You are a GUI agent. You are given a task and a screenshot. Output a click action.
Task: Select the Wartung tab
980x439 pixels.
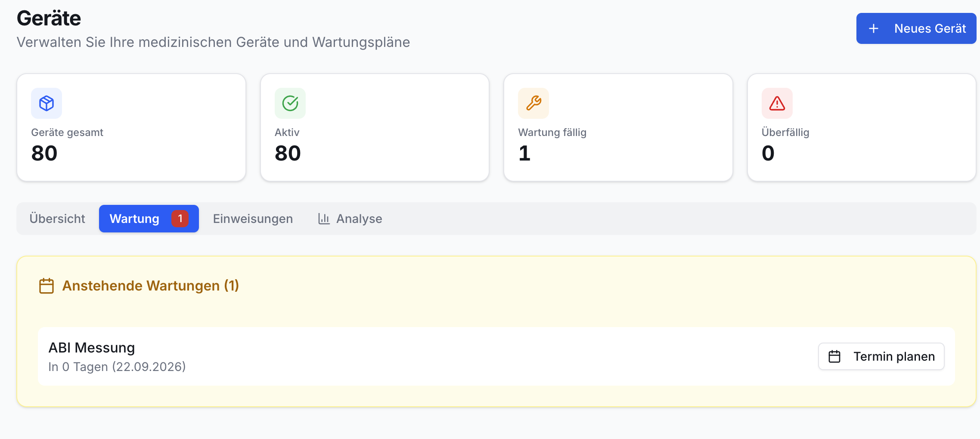(x=149, y=219)
